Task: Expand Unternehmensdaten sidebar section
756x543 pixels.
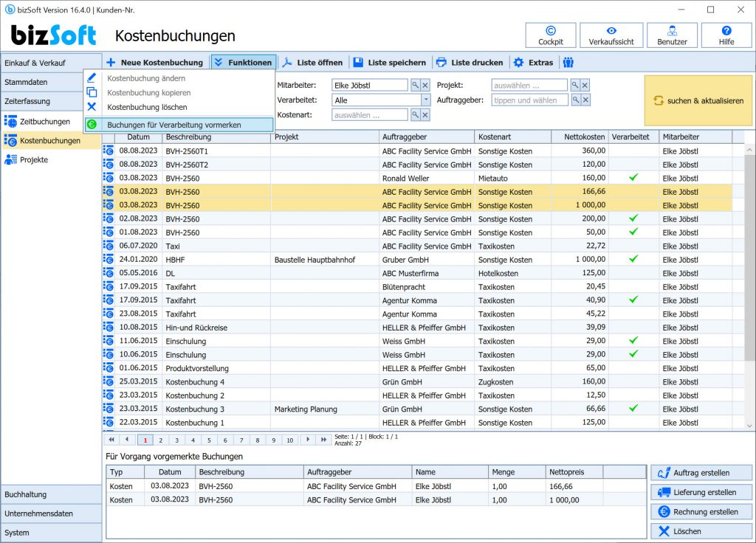Action: click(51, 513)
